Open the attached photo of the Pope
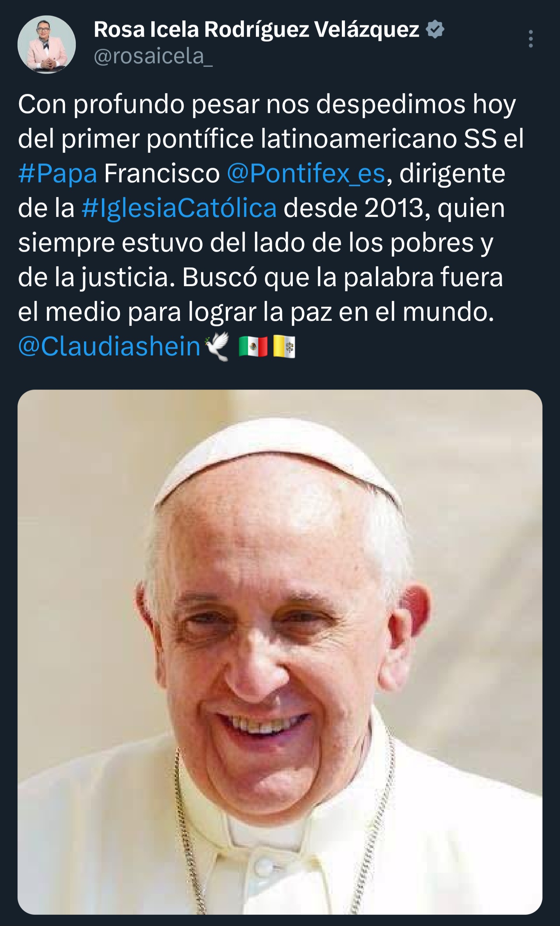This screenshot has width=560, height=926. [280, 652]
